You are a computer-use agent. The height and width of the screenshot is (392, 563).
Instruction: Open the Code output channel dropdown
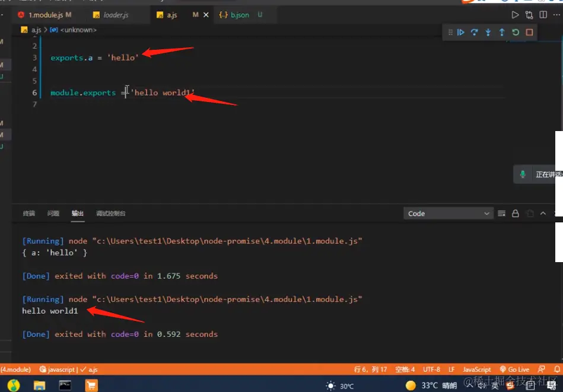tap(448, 213)
